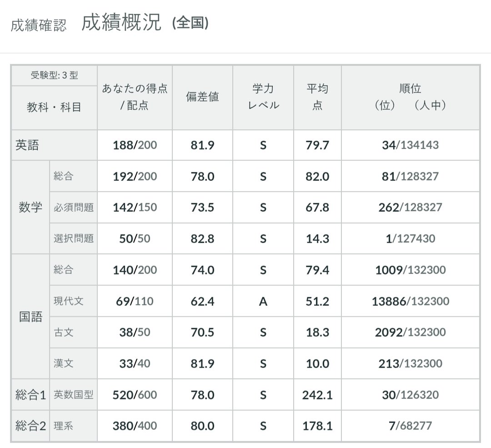Click the rank 1/127430 cell
The height and width of the screenshot is (448, 491).
pyautogui.click(x=410, y=239)
